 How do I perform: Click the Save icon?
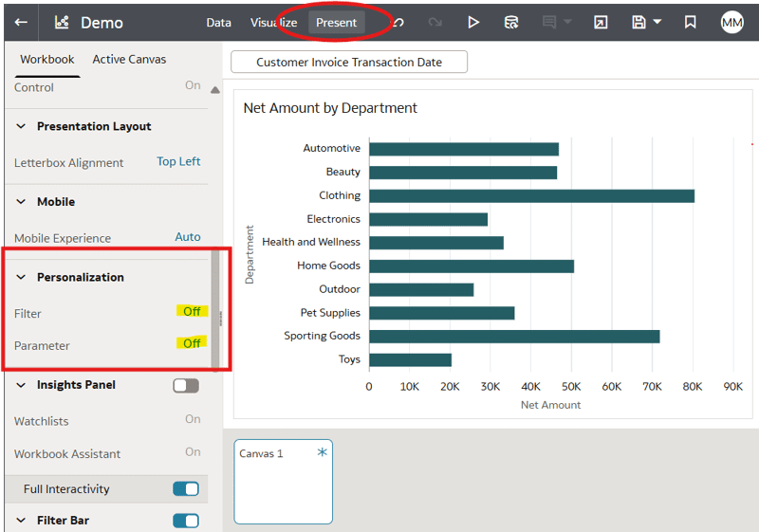[x=639, y=22]
